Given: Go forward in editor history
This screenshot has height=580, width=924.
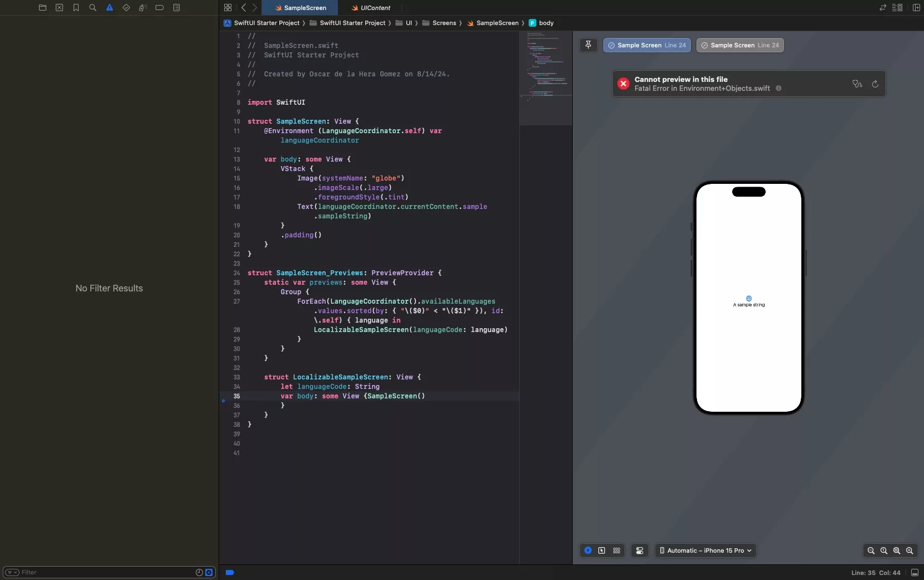Looking at the screenshot, I should click(255, 8).
